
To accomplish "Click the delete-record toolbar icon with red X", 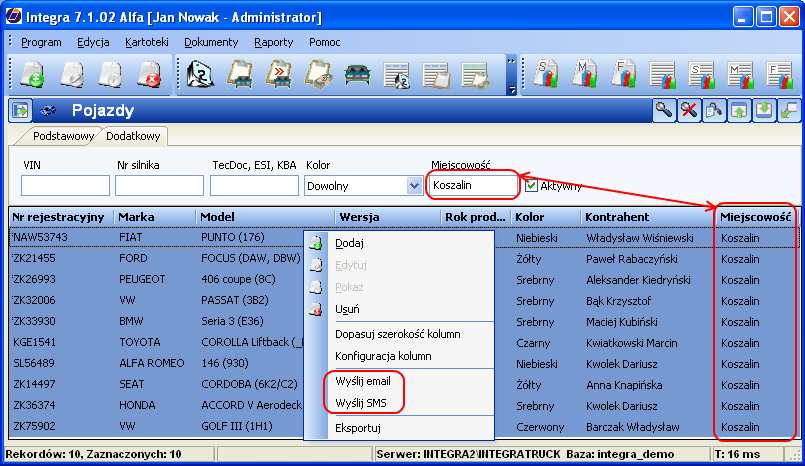I will tap(149, 75).
